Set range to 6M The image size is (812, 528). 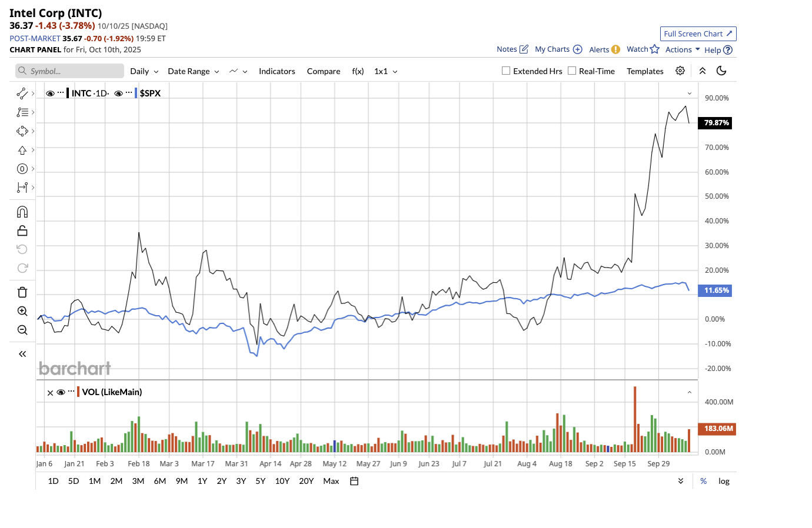coord(160,481)
